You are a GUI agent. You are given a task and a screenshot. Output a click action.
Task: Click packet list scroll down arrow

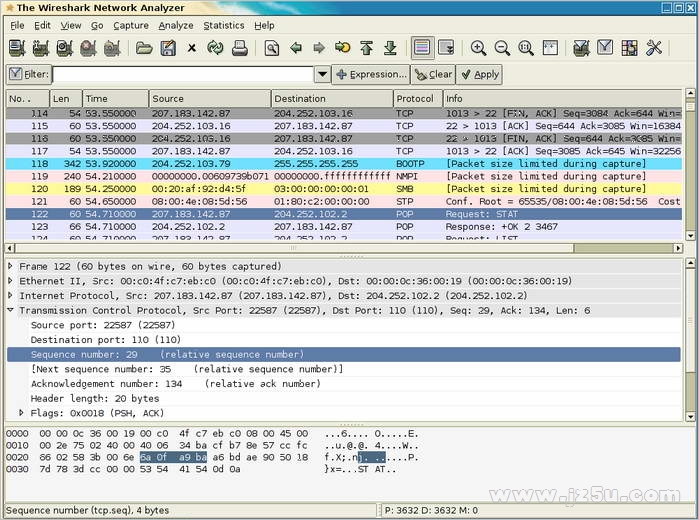pos(690,235)
